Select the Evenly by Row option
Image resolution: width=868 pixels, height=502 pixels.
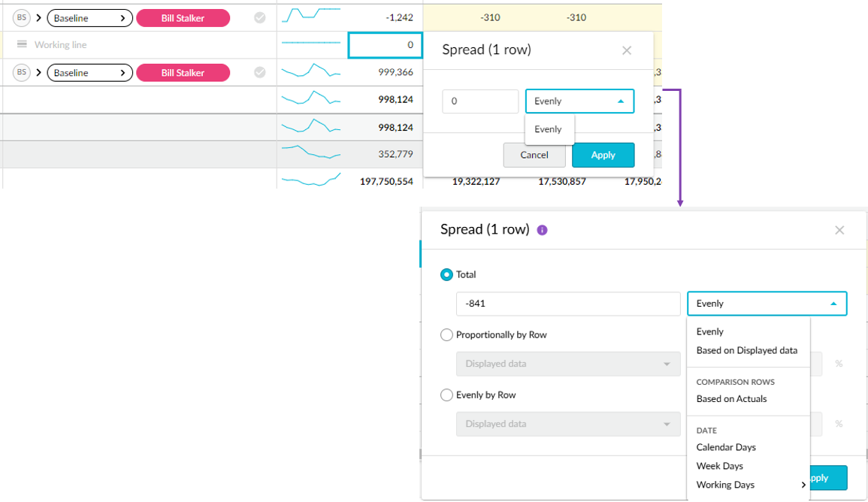pyautogui.click(x=446, y=395)
